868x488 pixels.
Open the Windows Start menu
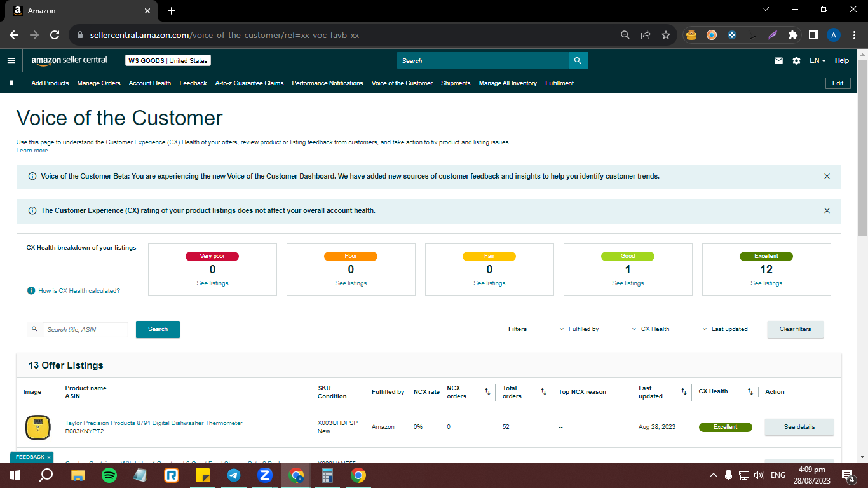pos(15,475)
